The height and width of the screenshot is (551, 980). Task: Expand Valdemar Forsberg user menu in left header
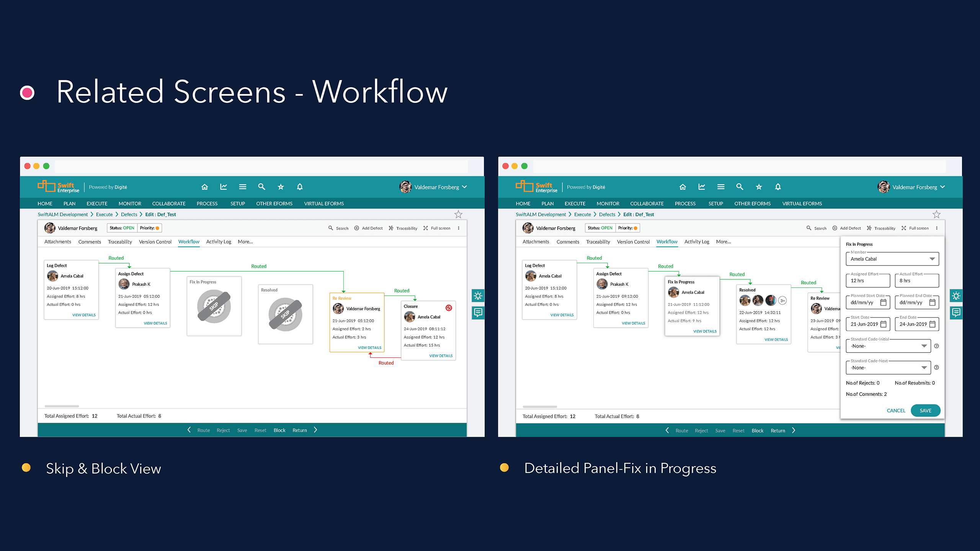(x=464, y=187)
